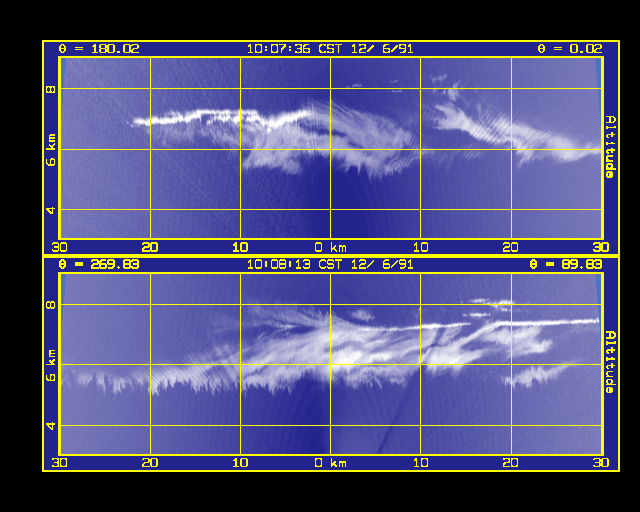
Task: Click the 4 altitude tick in the 10:07:36 panel
Action: pos(51,210)
